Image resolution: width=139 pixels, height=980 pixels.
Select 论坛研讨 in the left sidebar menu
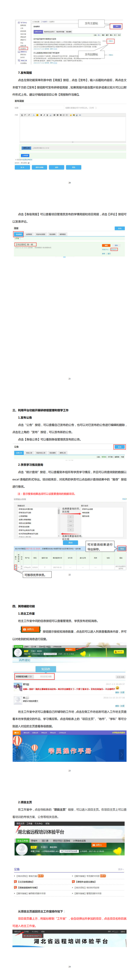tap(23, 48)
